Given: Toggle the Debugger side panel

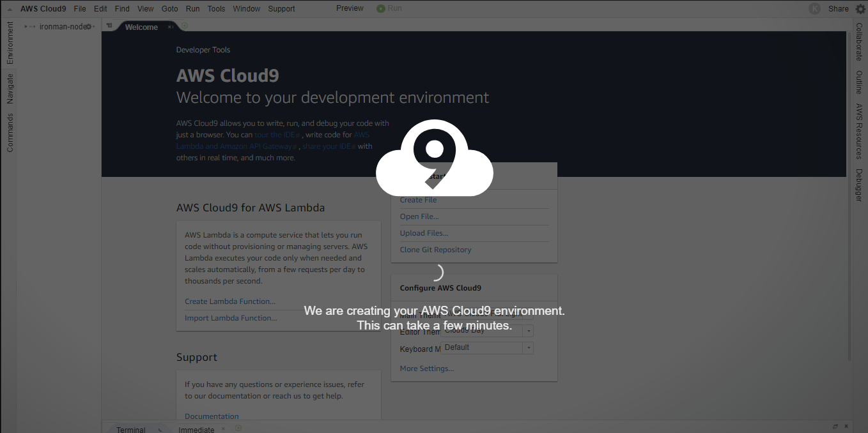Looking at the screenshot, I should click(859, 185).
